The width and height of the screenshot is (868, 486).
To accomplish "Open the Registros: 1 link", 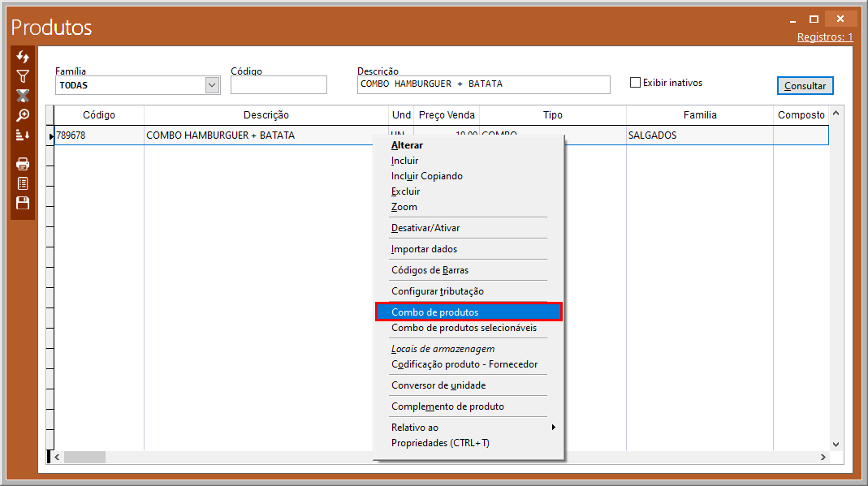I will [825, 37].
